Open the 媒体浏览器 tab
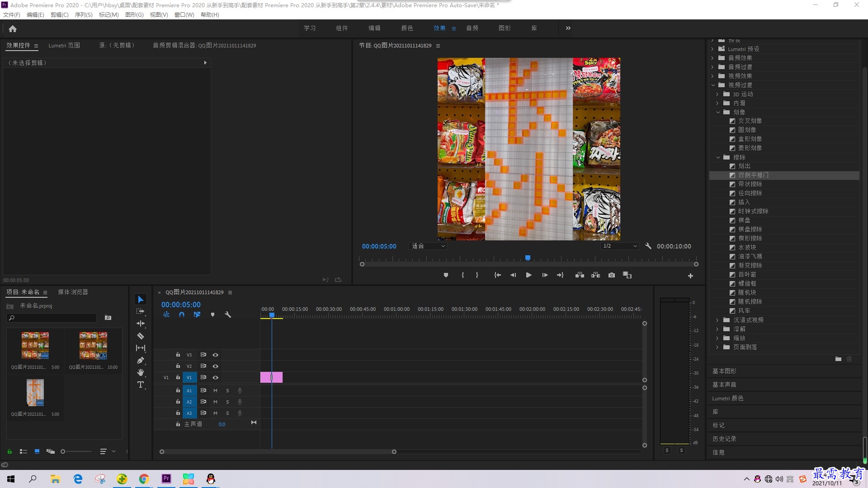Screen dimensions: 868x488 pos(73,292)
